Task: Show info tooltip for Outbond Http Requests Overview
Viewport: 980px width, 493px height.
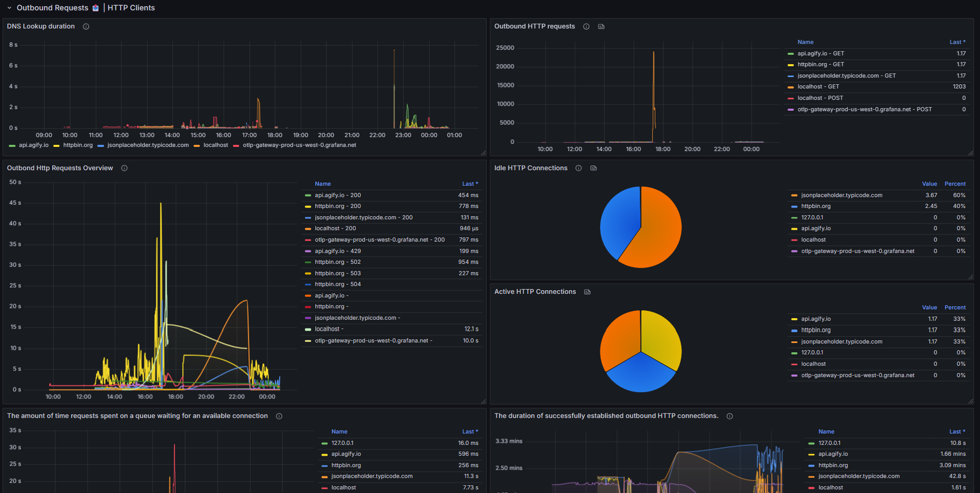Action: pyautogui.click(x=124, y=168)
